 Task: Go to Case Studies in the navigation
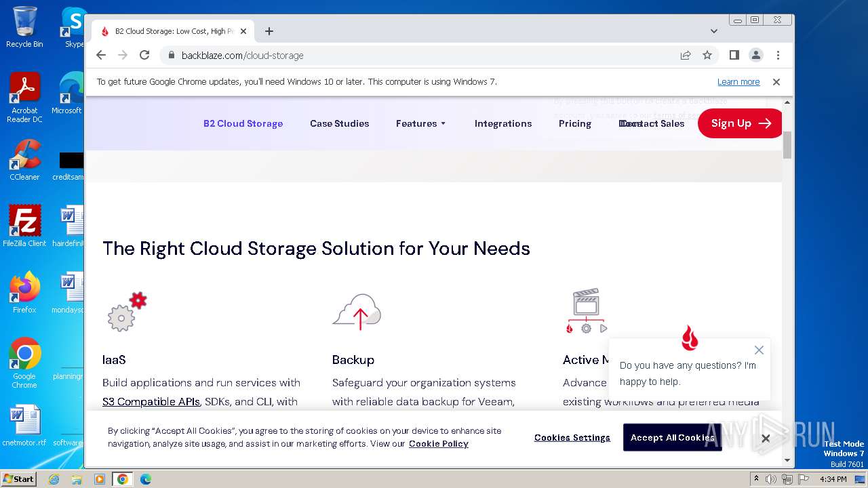point(340,123)
